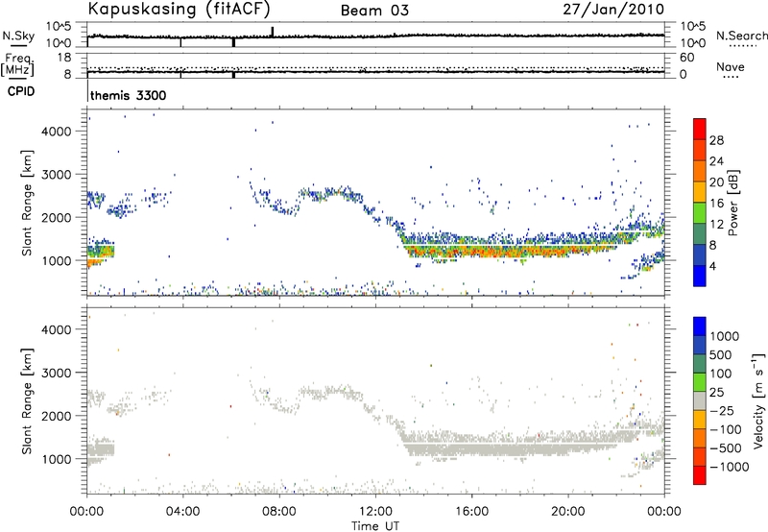
Task: Click the Velocity [m s-1] colorbar title
Action: 758,400
